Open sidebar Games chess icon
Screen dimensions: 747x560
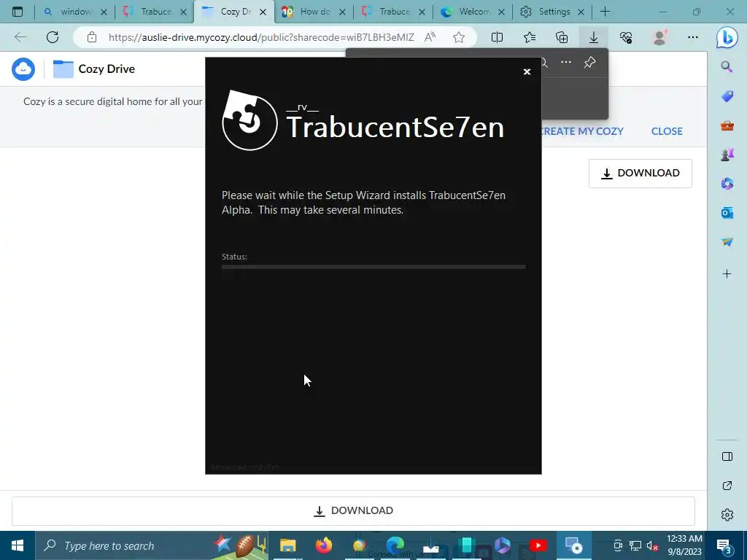click(x=727, y=155)
